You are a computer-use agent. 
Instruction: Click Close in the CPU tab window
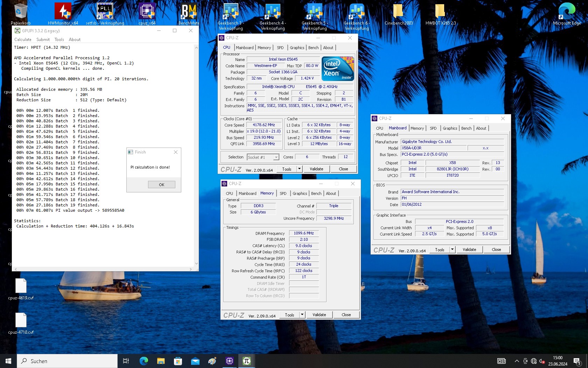[x=343, y=169]
